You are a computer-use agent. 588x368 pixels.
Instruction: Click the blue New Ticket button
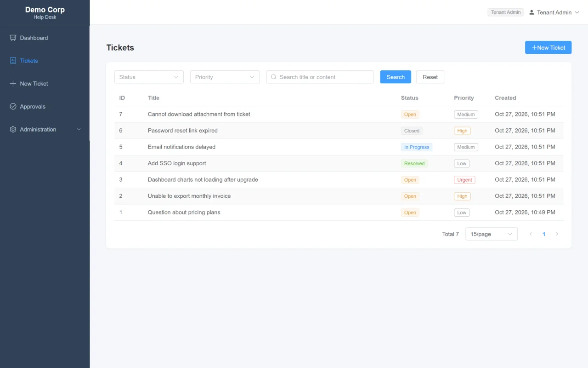pos(548,47)
